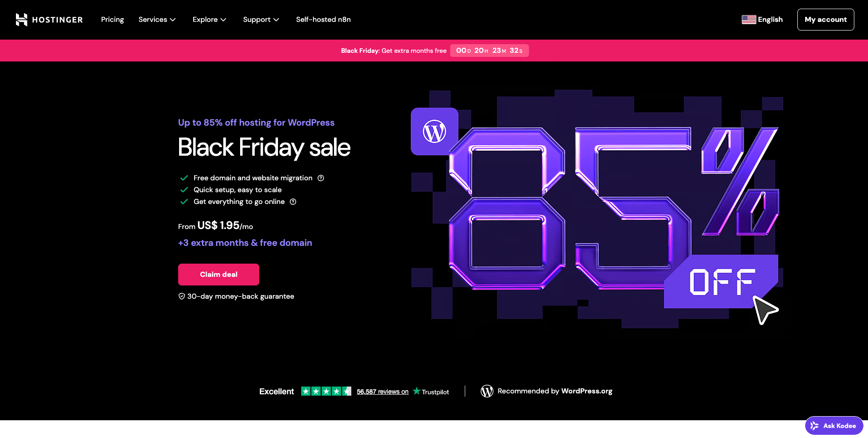Click the Black Friday countdown timer
868x438 pixels.
489,51
